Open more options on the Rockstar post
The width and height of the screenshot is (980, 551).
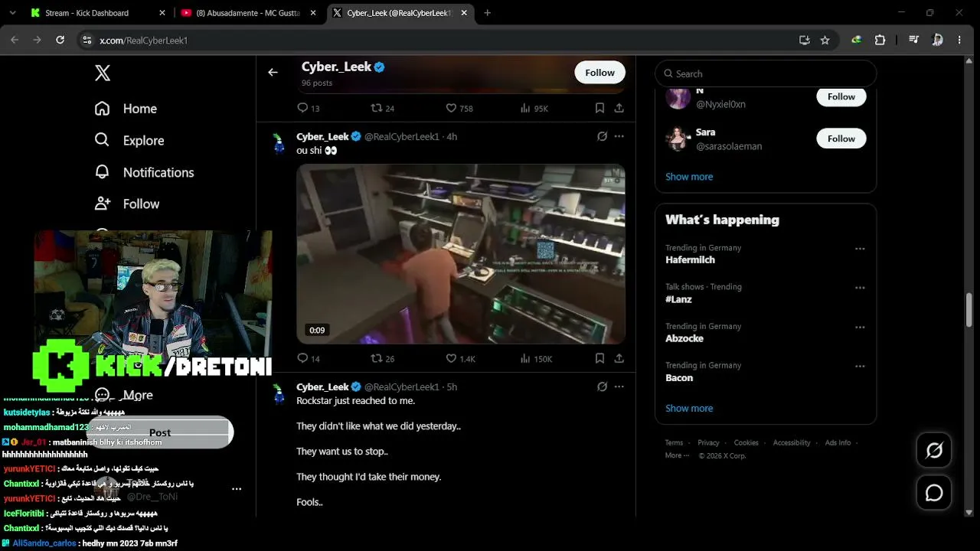(619, 386)
